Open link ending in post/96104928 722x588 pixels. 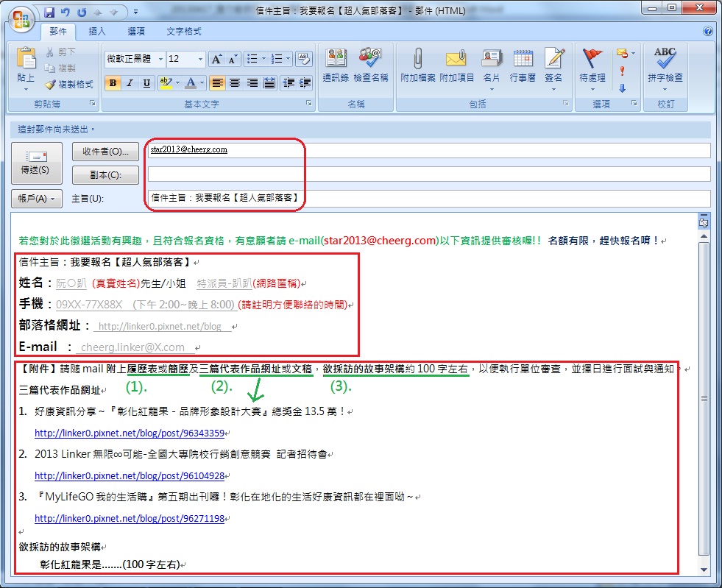130,475
